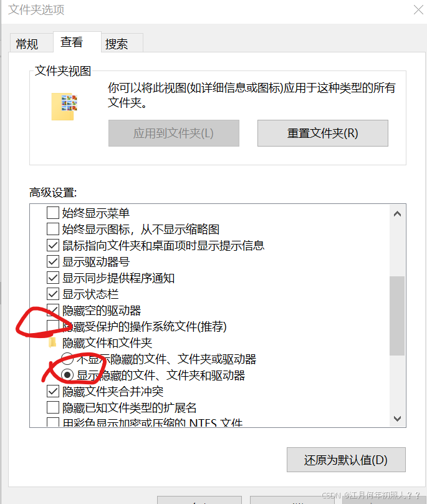Select 不显示隐藏的文件、文件夹或驱动器 radio

(67, 359)
